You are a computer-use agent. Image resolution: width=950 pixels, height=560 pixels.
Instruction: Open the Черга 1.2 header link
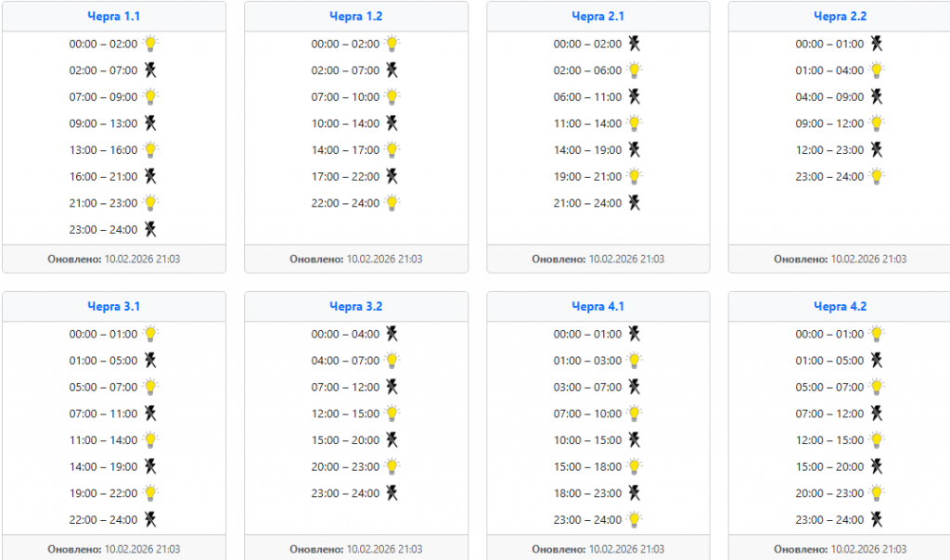(355, 16)
